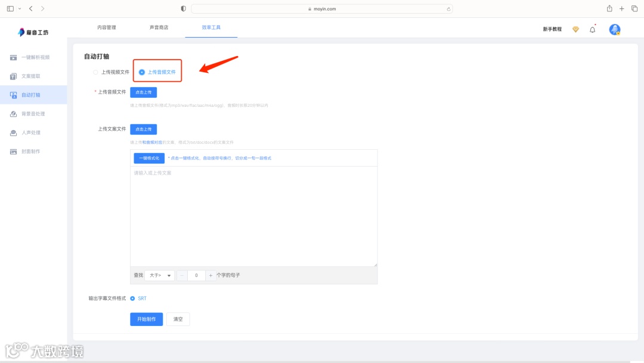Show the tab overview

point(634,8)
